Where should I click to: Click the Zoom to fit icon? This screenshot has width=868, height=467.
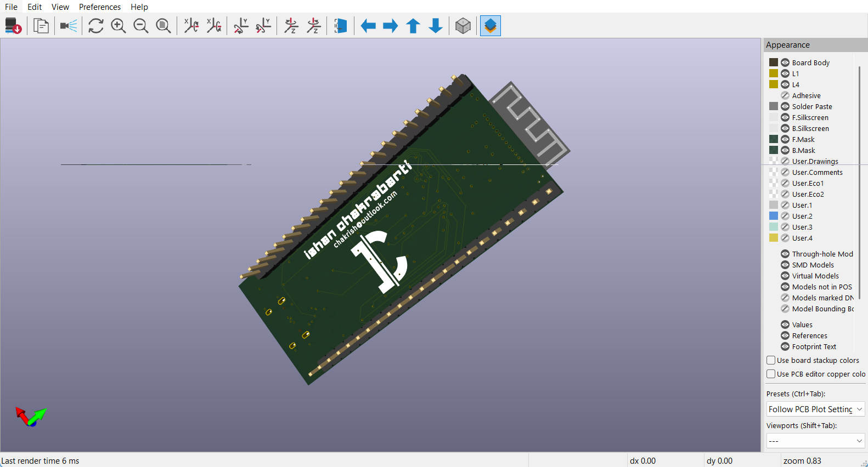tap(164, 26)
